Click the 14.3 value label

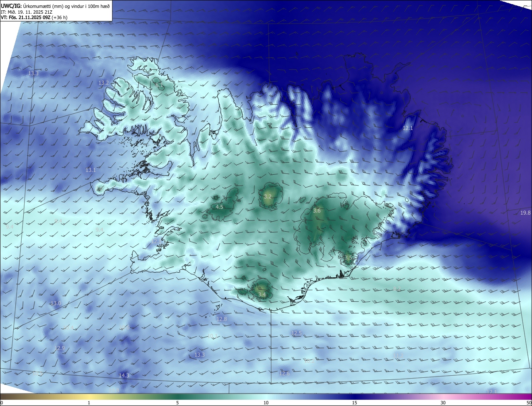point(124,375)
